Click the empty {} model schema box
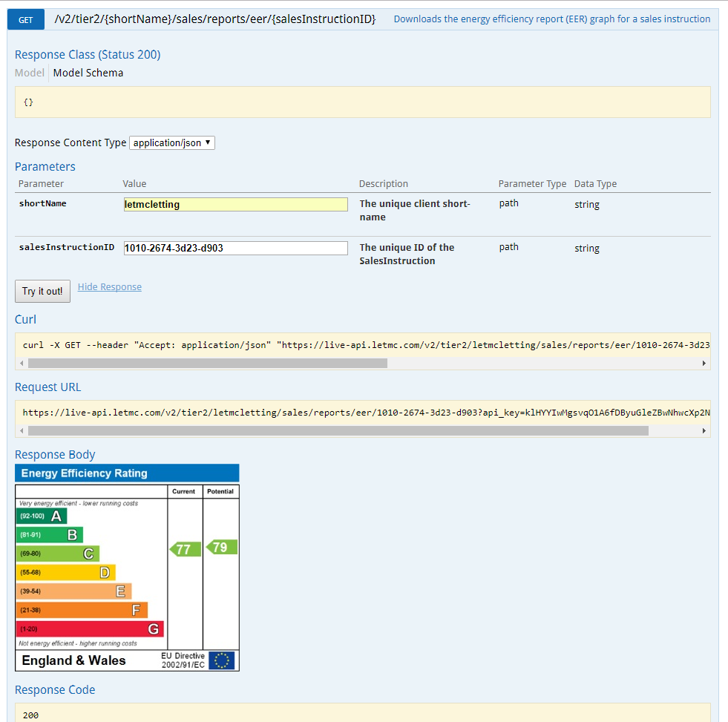 (363, 102)
